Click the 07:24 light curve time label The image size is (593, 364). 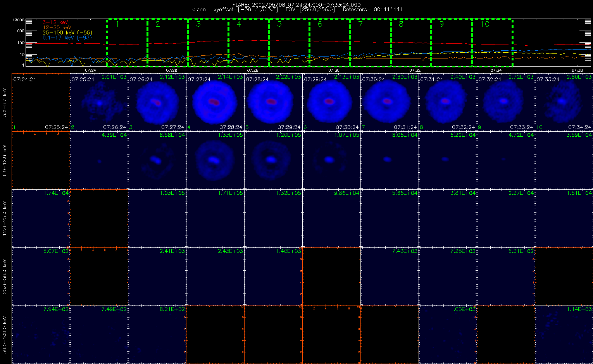pyautogui.click(x=90, y=70)
